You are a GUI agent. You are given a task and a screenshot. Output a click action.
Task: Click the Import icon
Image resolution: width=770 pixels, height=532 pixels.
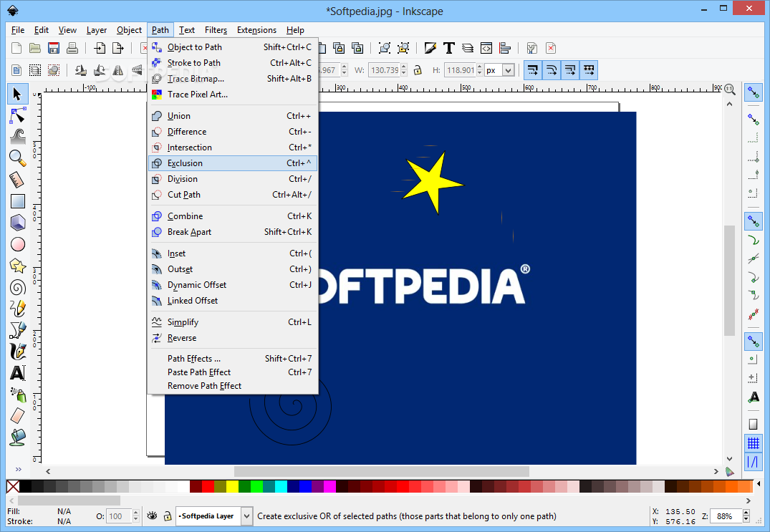pyautogui.click(x=100, y=48)
